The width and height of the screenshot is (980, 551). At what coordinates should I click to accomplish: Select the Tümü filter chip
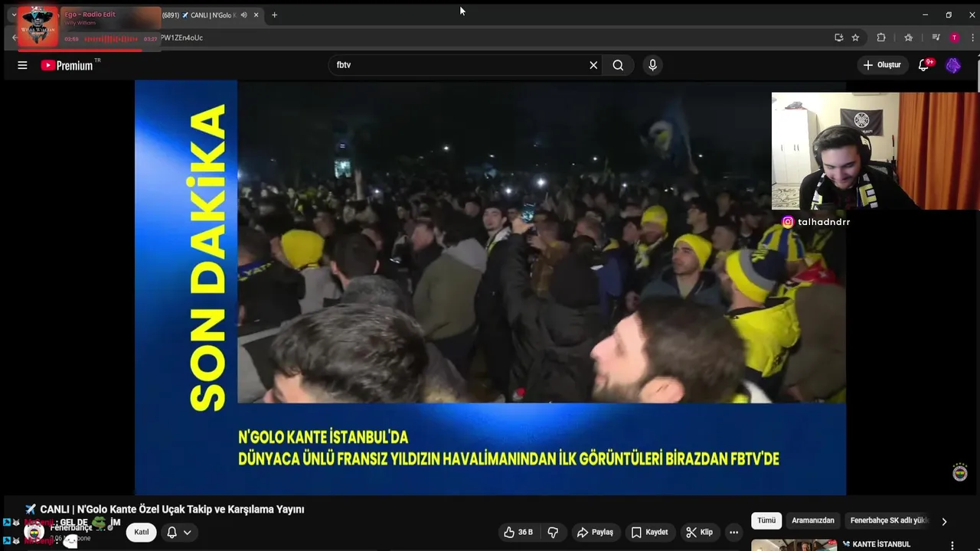(766, 520)
